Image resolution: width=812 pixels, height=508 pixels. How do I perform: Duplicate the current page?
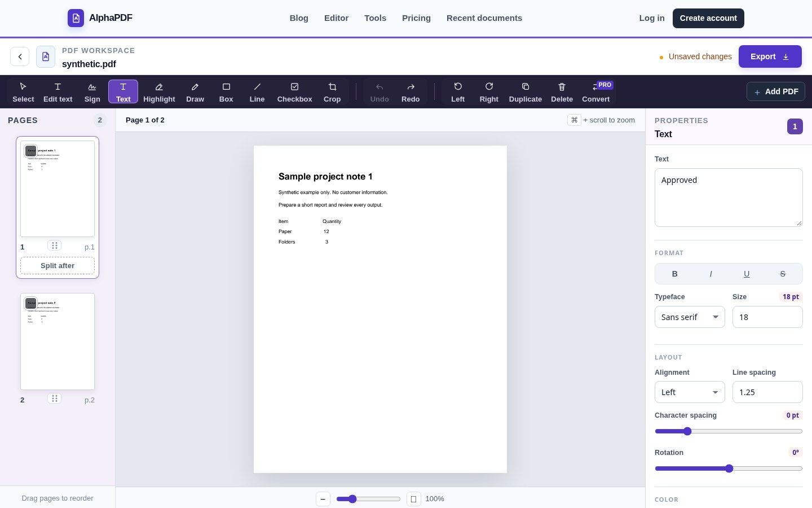pyautogui.click(x=526, y=91)
